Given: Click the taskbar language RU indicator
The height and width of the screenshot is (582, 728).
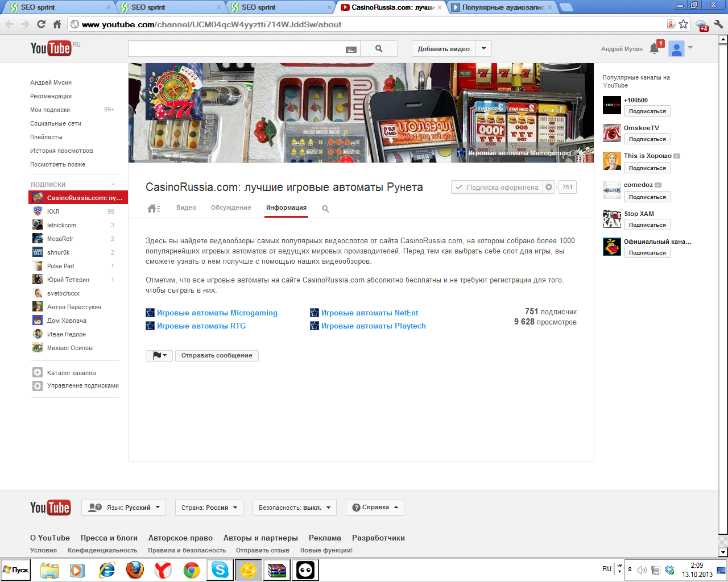Looking at the screenshot, I should tap(607, 569).
